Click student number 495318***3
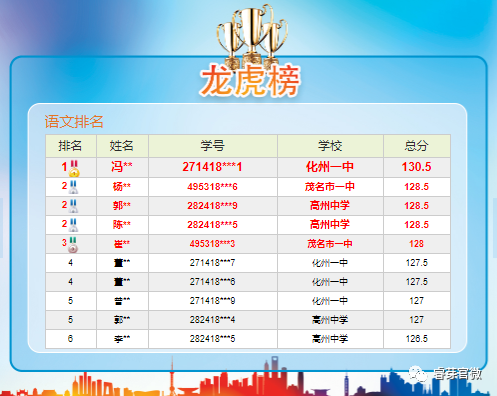 (212, 244)
